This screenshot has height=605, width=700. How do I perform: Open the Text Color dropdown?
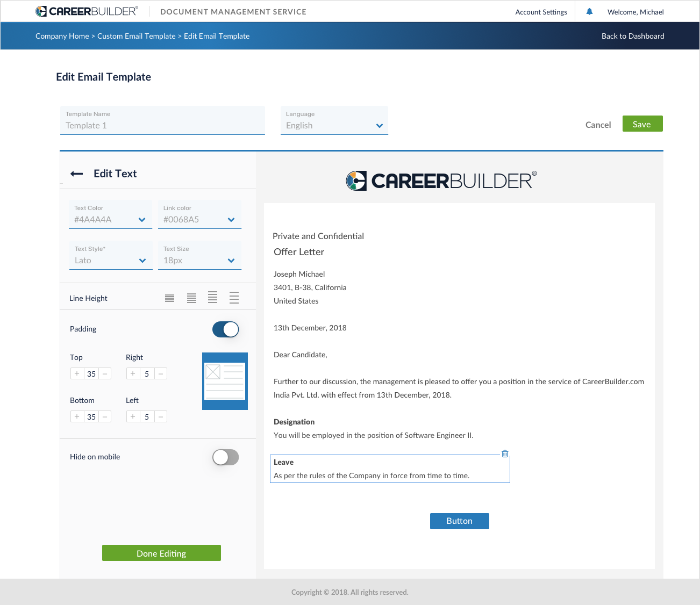(111, 214)
